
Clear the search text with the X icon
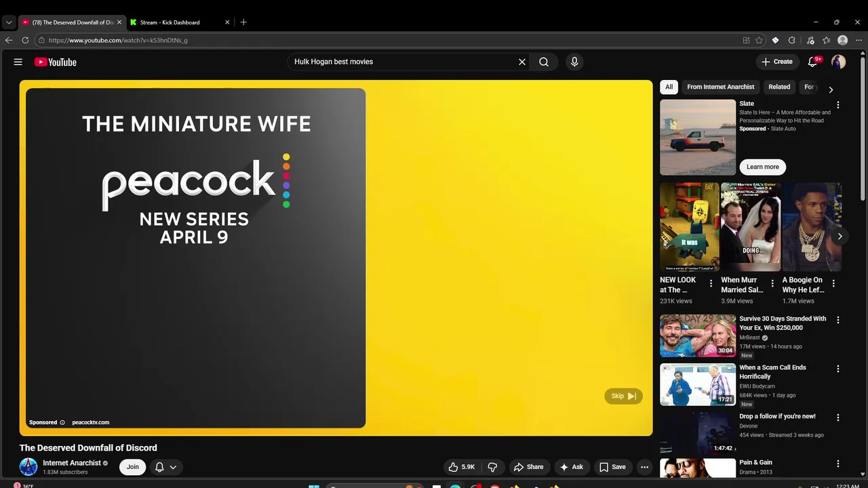tap(522, 62)
